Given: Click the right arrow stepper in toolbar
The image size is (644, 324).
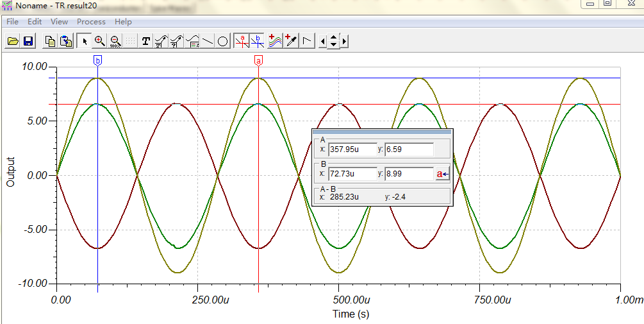Looking at the screenshot, I should pos(345,42).
